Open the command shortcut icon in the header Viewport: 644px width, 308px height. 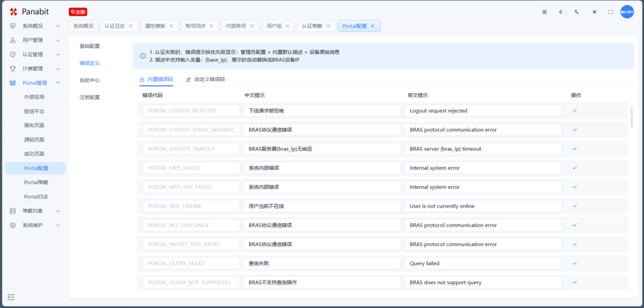coord(544,12)
